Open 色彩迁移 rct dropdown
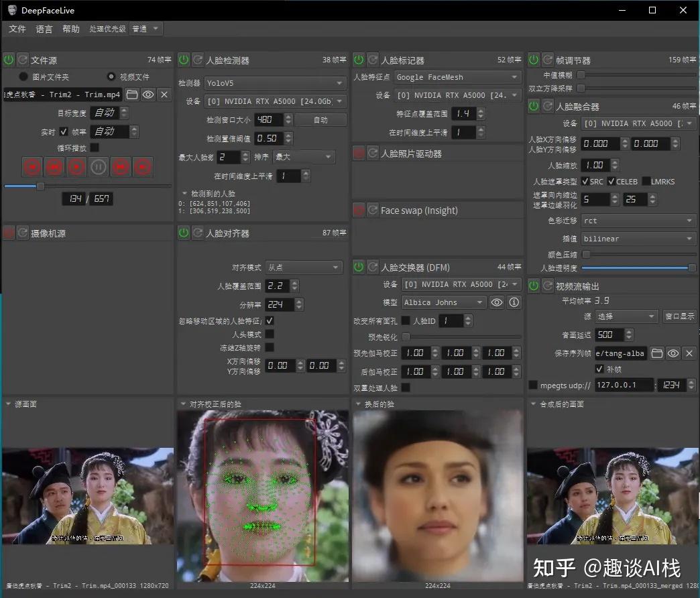700x598 pixels. [638, 221]
